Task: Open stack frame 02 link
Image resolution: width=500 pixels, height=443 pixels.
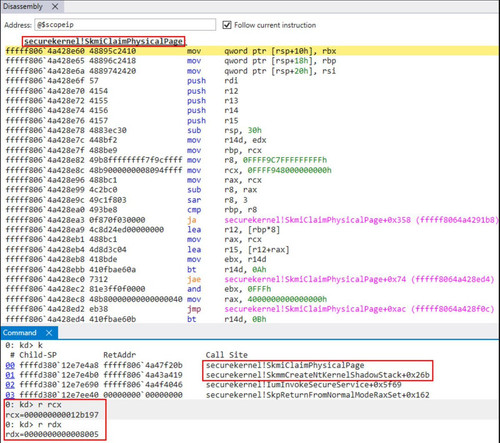Action: click(10, 385)
